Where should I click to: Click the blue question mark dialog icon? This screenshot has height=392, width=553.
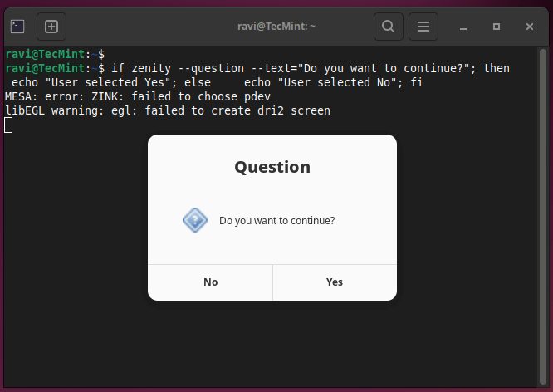(x=194, y=220)
